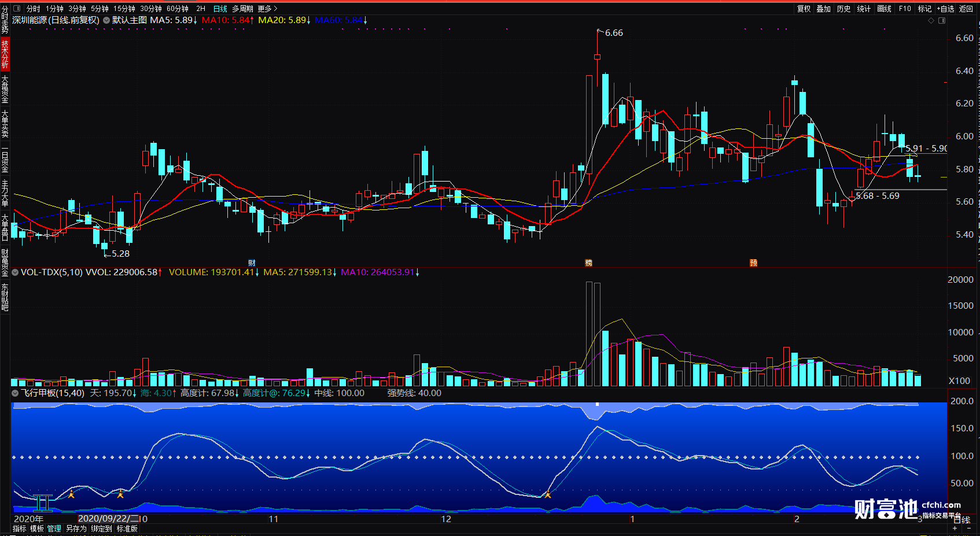
Task: Open settings circle icon beside 飞行甲板 indicator
Action: tap(16, 393)
